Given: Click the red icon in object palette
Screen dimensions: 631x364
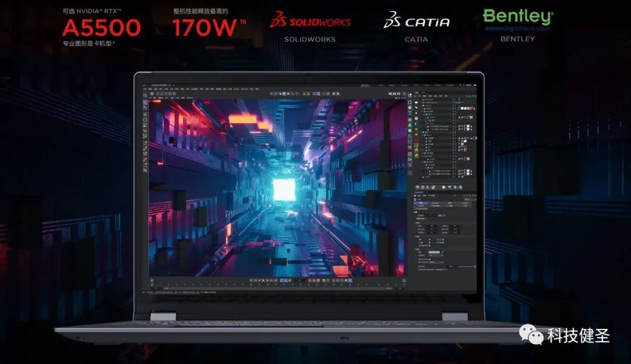Looking at the screenshot, I should tap(416, 140).
